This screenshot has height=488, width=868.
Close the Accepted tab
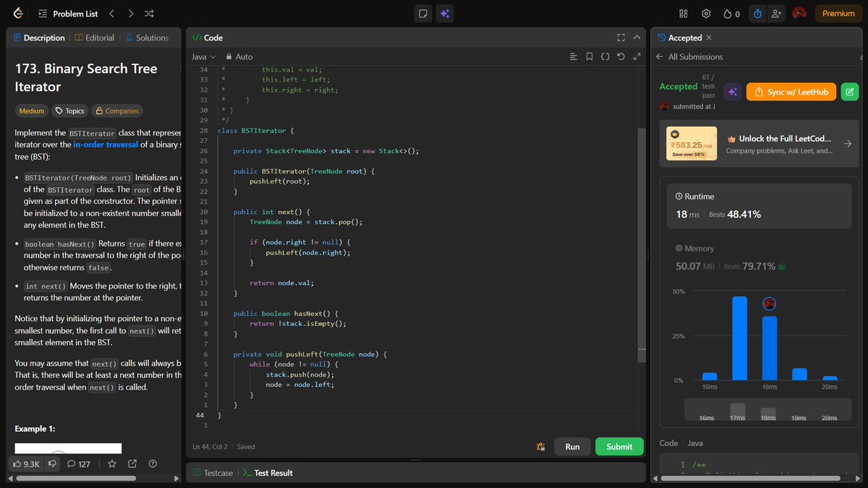[x=709, y=38]
